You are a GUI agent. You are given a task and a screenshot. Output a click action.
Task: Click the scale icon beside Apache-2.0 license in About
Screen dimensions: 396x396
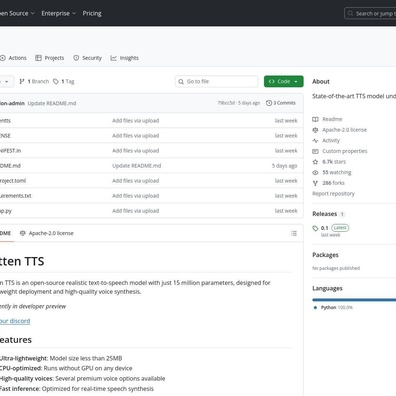(x=315, y=130)
